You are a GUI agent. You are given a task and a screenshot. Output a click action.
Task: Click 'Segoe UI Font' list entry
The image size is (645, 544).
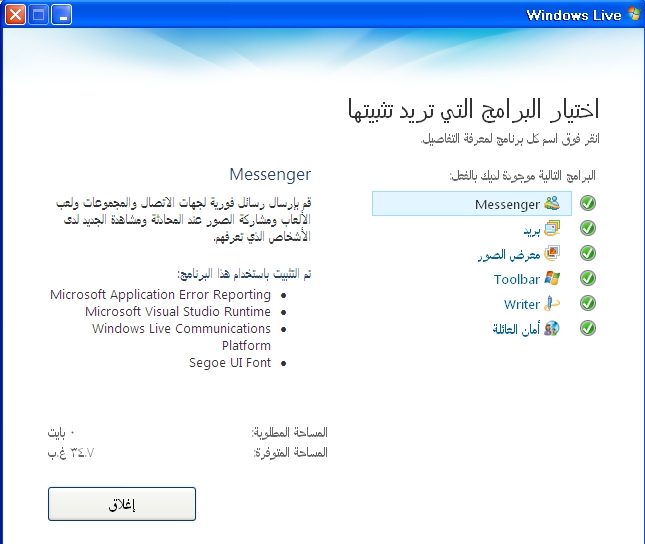pyautogui.click(x=230, y=363)
